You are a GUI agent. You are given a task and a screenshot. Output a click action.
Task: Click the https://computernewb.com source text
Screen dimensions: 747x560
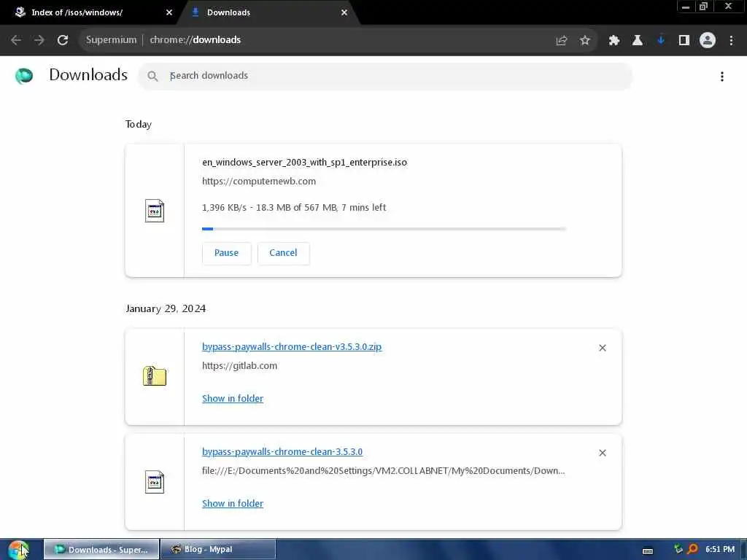[259, 182]
